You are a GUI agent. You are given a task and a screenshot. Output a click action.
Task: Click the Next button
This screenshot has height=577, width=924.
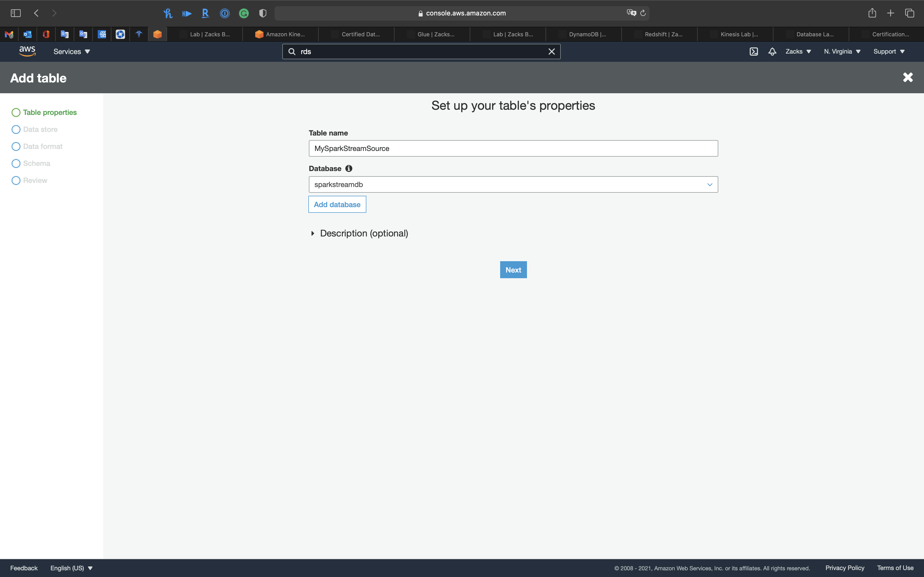[x=513, y=270]
